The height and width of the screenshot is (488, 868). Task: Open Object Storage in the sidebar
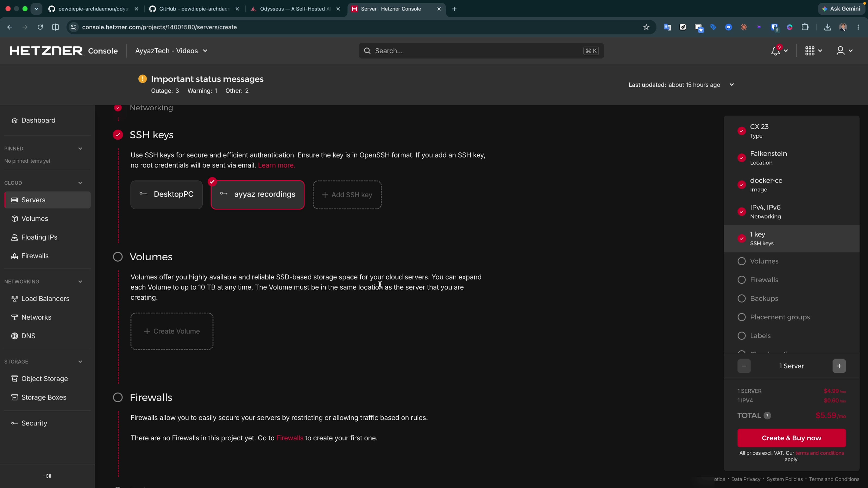[x=47, y=379]
